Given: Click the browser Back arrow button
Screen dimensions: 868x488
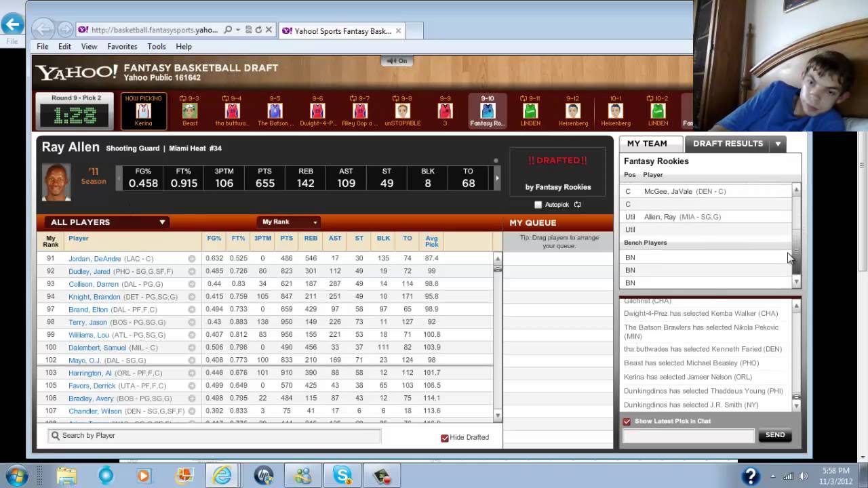Looking at the screenshot, I should tap(43, 29).
